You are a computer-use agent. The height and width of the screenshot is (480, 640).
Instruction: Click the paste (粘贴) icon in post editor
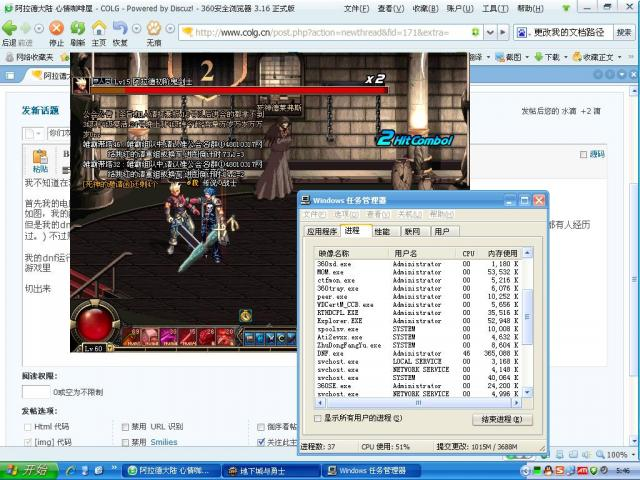(40, 156)
